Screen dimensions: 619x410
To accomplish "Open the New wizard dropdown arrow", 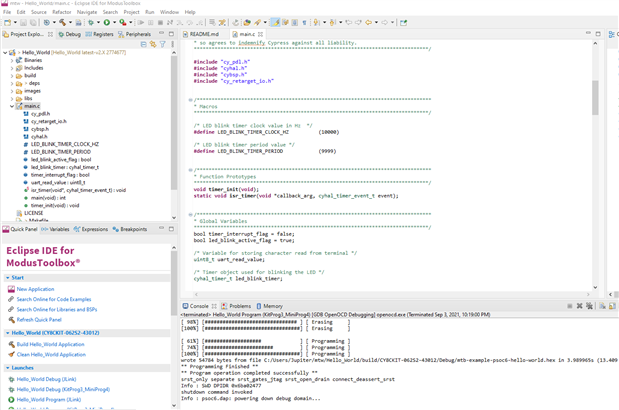I will click(15, 22).
